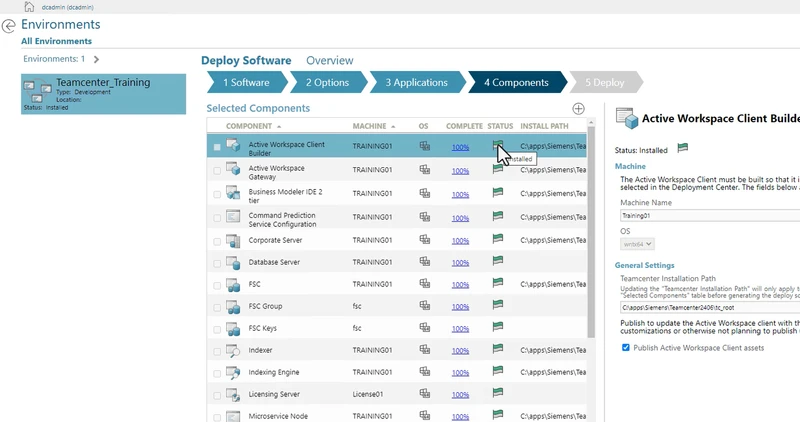Click the FSC component row icon
Image resolution: width=800 pixels, height=422 pixels.
(x=233, y=284)
